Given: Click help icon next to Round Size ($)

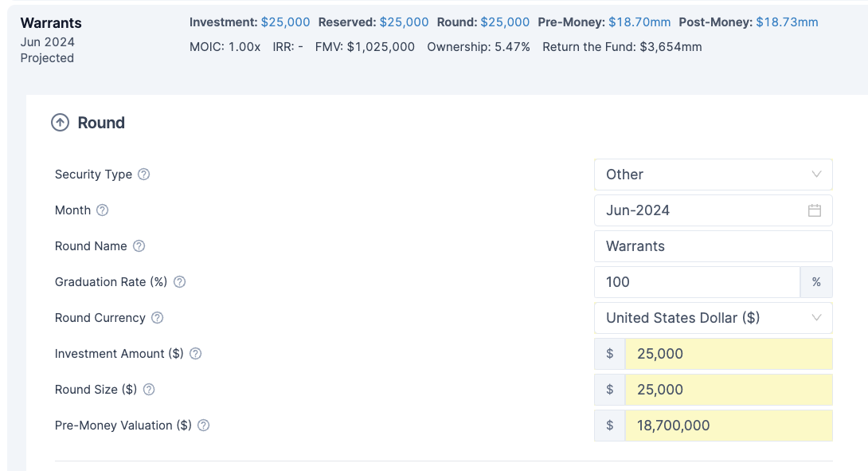Looking at the screenshot, I should click(148, 390).
